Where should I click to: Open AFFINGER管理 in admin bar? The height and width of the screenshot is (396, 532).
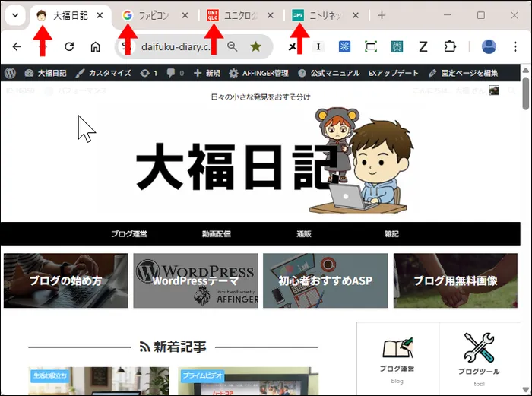(258, 73)
